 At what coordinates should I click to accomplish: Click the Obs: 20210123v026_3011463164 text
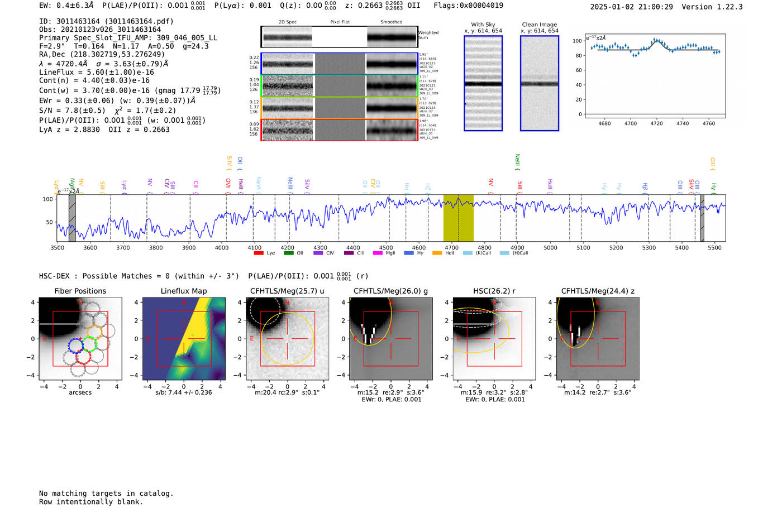coord(100,30)
